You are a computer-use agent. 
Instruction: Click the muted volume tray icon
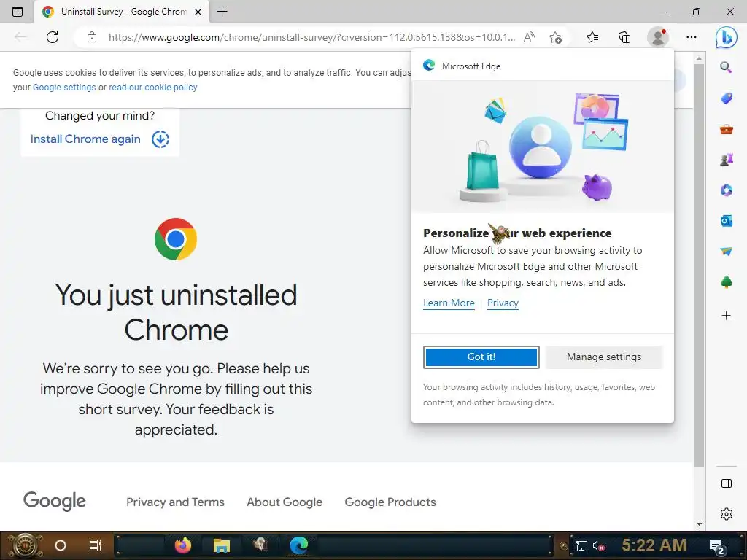click(x=599, y=545)
